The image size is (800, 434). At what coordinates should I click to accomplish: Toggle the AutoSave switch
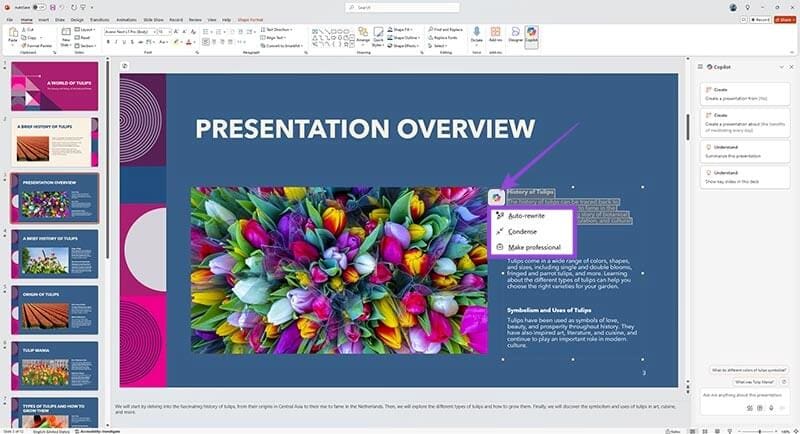(39, 7)
